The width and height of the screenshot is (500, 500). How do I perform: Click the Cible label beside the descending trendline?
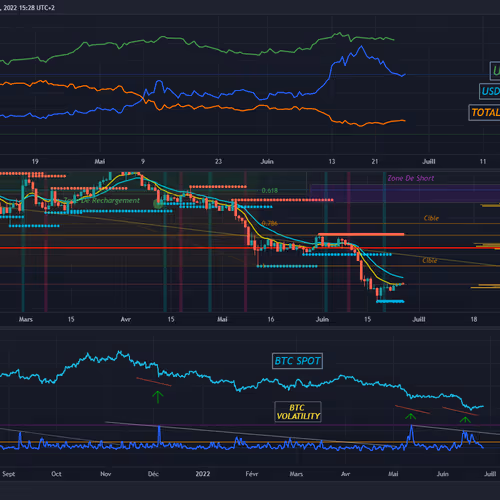pyautogui.click(x=430, y=261)
